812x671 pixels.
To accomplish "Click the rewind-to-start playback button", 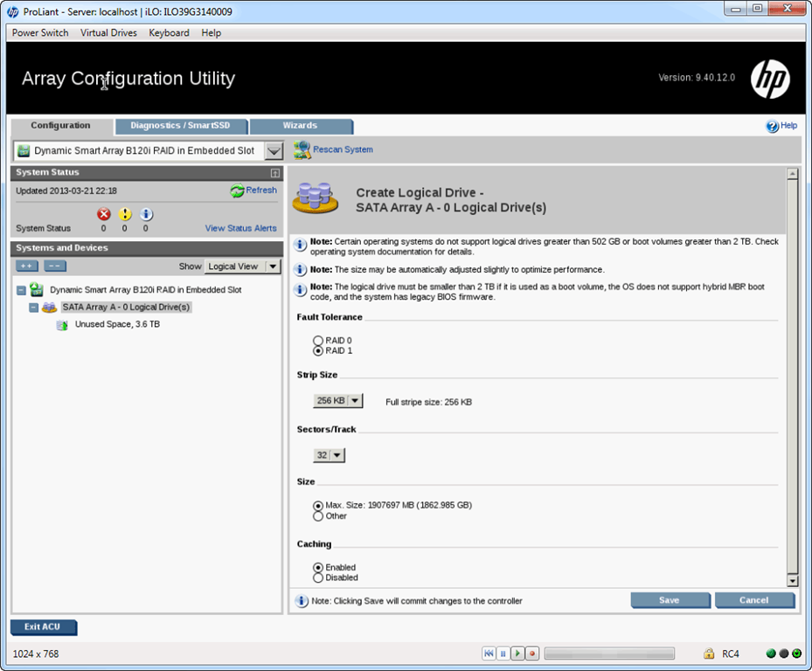I will 489,654.
